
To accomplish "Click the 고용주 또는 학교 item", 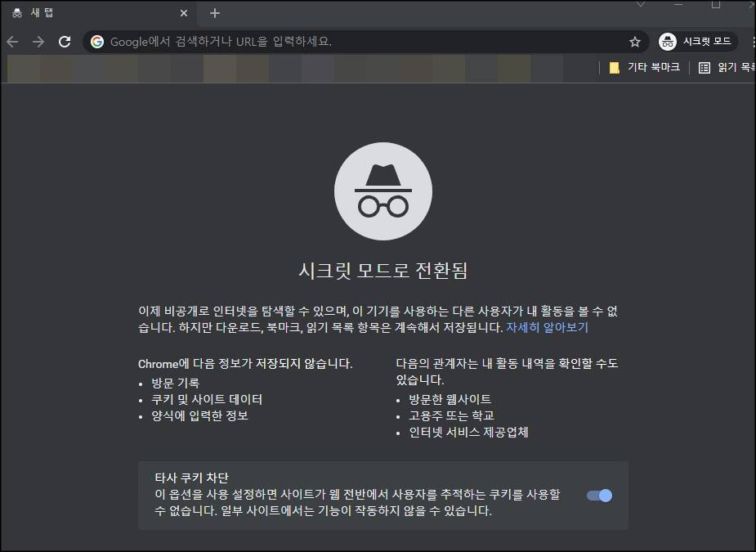I will 451,416.
